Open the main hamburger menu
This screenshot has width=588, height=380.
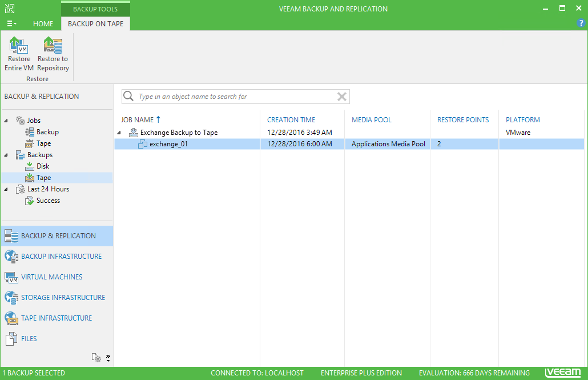(11, 23)
